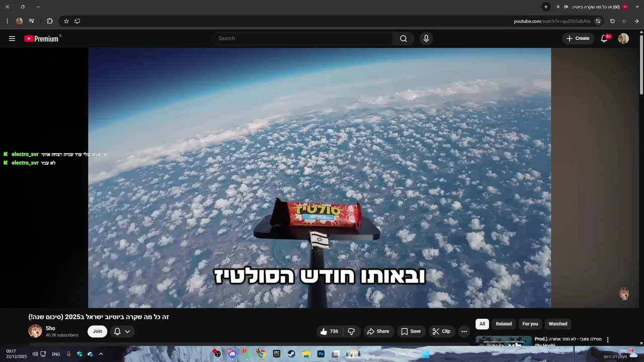This screenshot has width=644, height=362.
Task: Click the search magnifier button
Action: (404, 39)
